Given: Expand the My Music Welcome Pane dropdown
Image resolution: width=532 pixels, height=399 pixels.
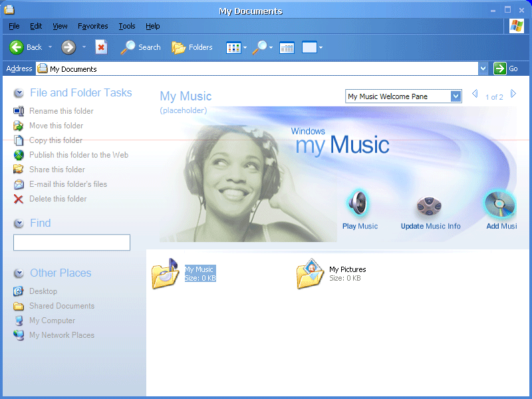Looking at the screenshot, I should 456,96.
